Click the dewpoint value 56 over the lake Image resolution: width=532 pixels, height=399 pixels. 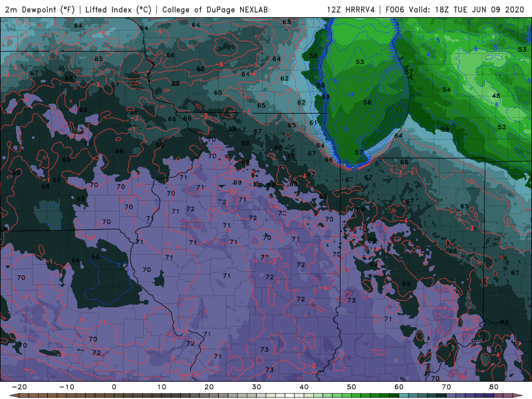coord(367,102)
